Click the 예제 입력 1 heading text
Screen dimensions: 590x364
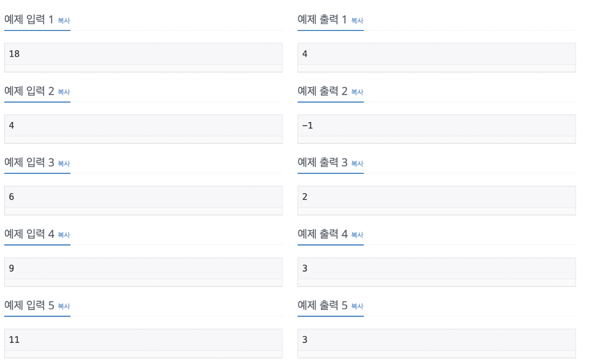(29, 20)
